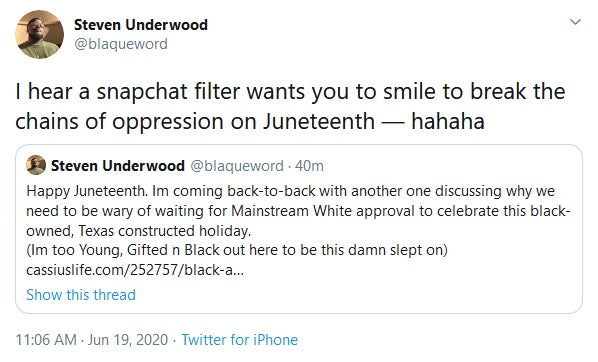
Task: Expand the tweet options chevron menu
Action: pyautogui.click(x=575, y=22)
